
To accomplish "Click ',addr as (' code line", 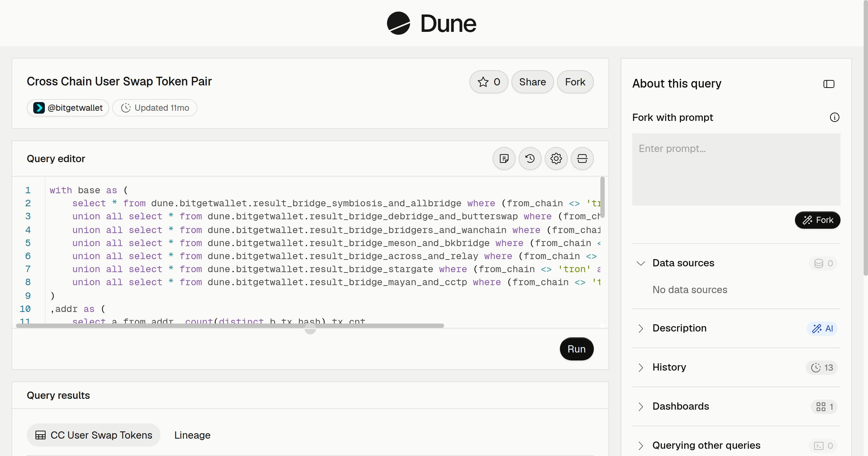I will point(78,309).
